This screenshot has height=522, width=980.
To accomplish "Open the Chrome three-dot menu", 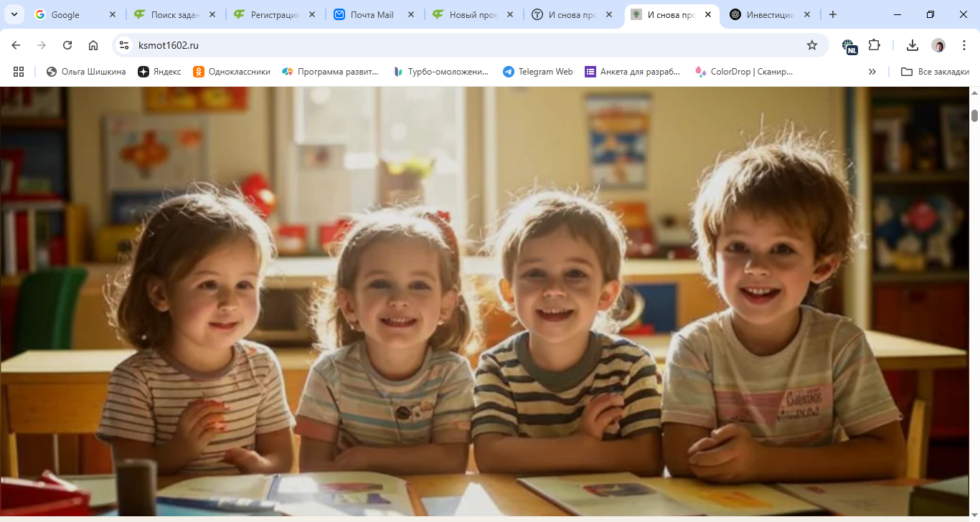I will point(964,45).
